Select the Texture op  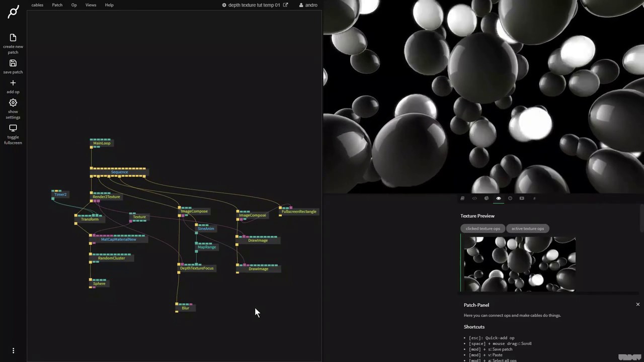tap(139, 217)
